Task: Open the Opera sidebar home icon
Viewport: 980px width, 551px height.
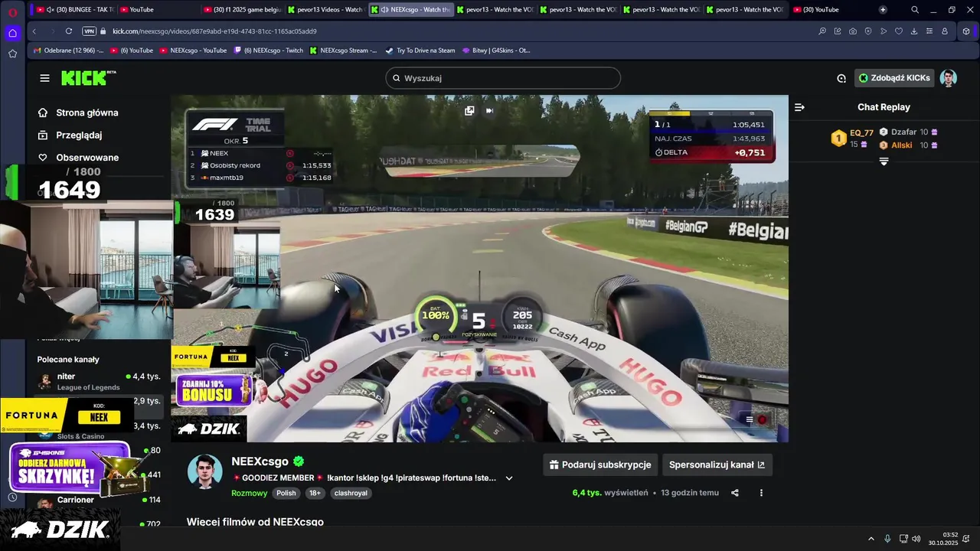Action: (12, 33)
